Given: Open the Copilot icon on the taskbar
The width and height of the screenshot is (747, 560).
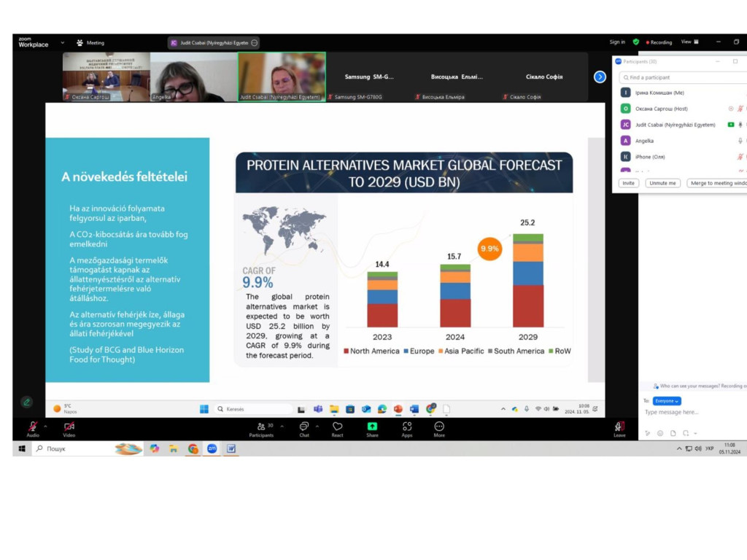Looking at the screenshot, I should 155,448.
